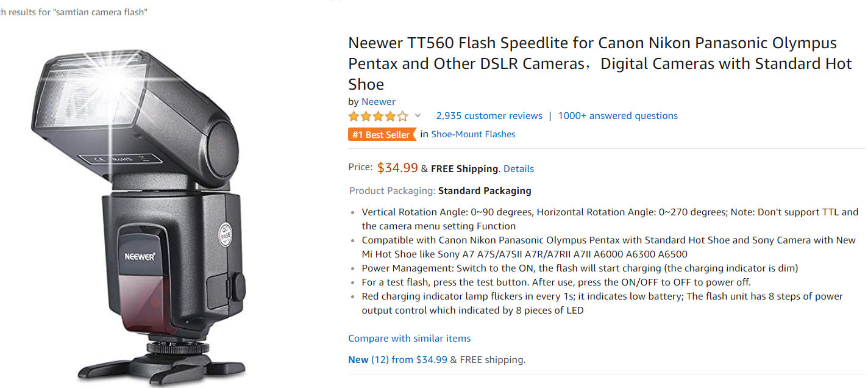View New (12) offers from $34.99
Screen dimensions: 868x388
[x=397, y=360]
